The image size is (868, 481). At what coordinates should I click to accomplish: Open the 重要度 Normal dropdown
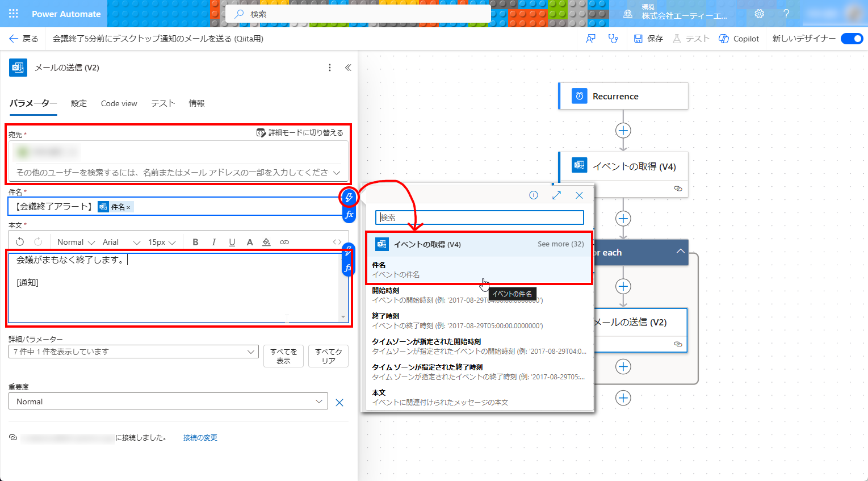pyautogui.click(x=168, y=401)
